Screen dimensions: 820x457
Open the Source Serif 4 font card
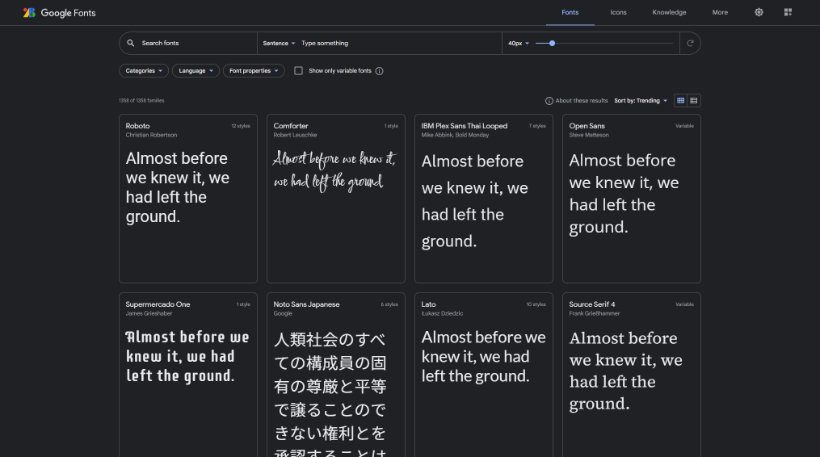[631, 374]
